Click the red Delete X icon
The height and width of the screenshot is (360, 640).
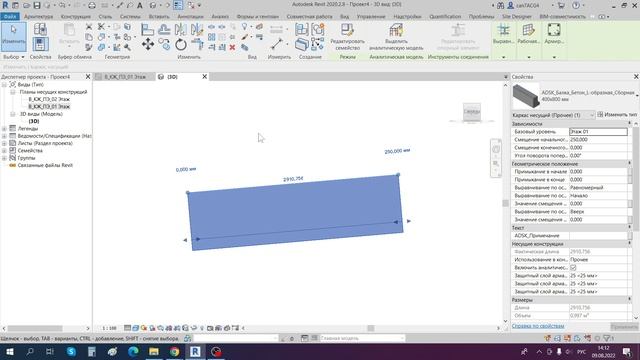click(x=232, y=47)
